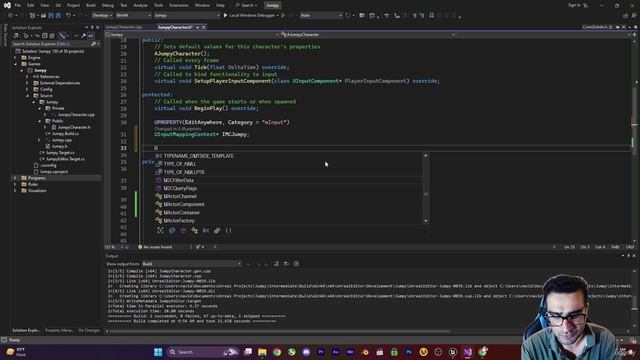Click the Windows Start button
This screenshot has height=360, width=640.
(x=158, y=352)
